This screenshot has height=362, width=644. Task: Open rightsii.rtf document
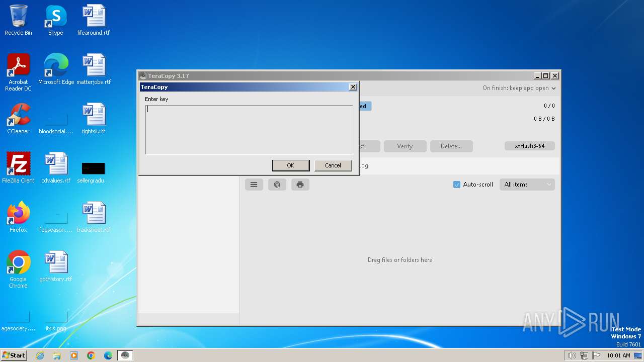tap(94, 119)
